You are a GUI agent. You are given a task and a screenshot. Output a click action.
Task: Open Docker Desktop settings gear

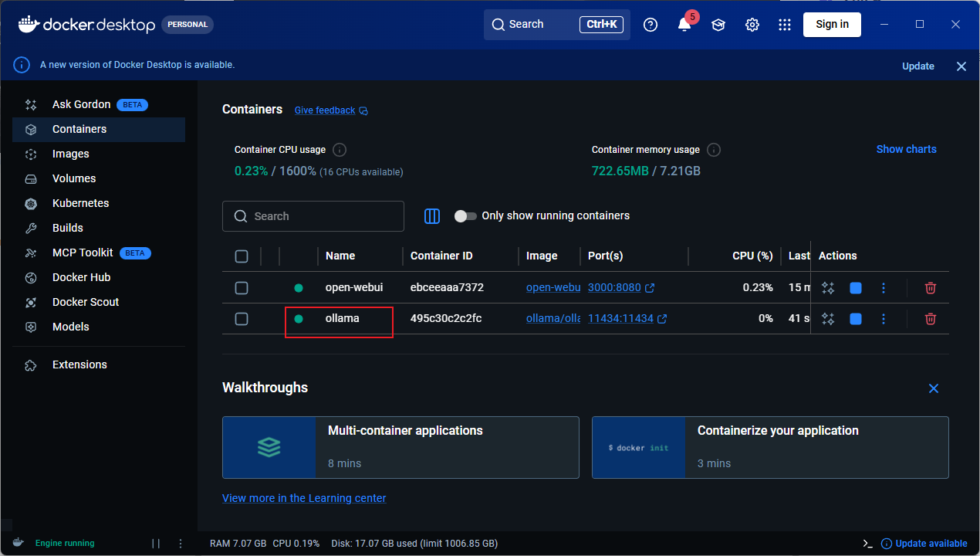(x=752, y=25)
